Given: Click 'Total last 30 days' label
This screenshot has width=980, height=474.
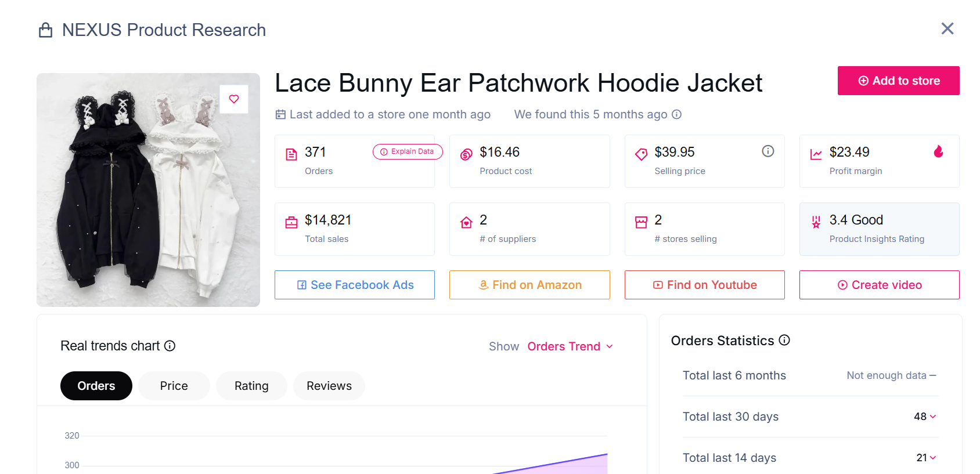Looking at the screenshot, I should [730, 417].
